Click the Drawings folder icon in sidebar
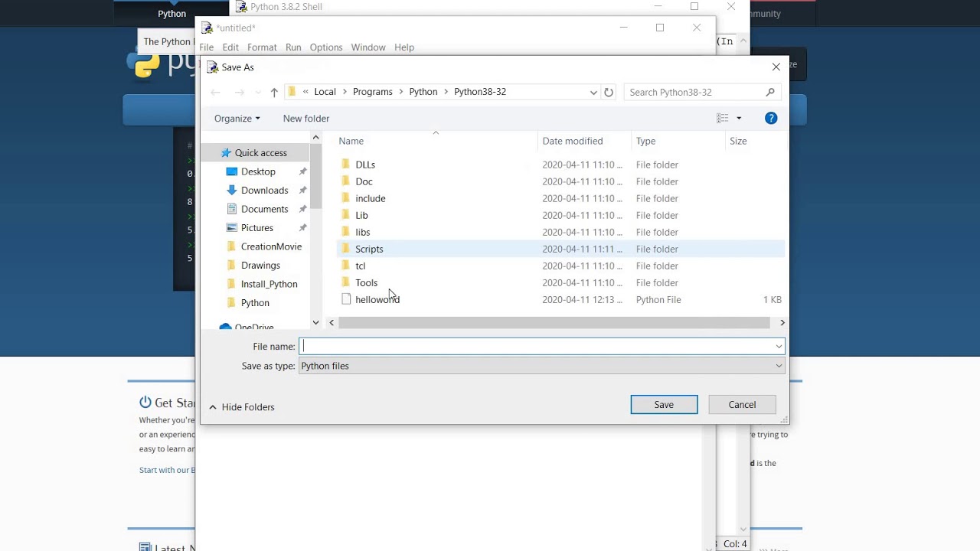Screen dimensions: 980x551 pyautogui.click(x=232, y=266)
